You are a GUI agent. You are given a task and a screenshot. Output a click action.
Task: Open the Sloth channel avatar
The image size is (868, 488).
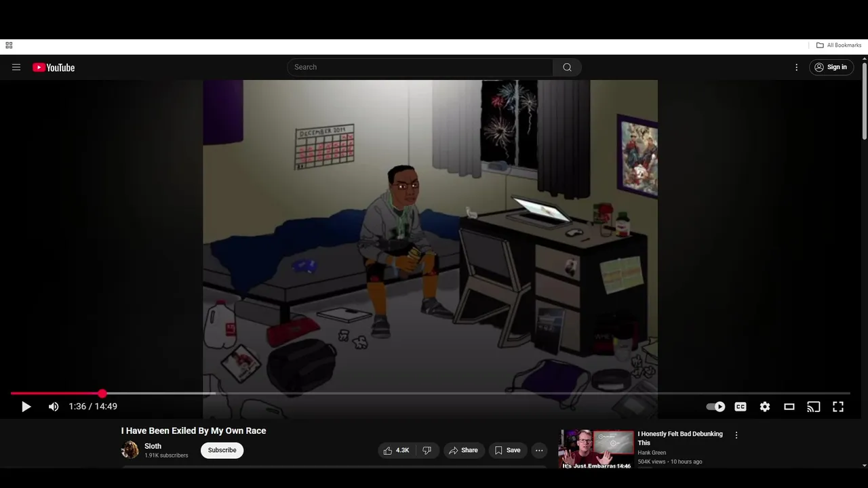coord(130,450)
